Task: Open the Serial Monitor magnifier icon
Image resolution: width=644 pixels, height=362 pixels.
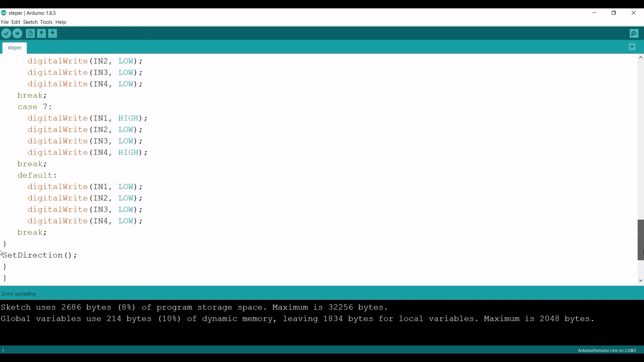Action: [x=634, y=34]
